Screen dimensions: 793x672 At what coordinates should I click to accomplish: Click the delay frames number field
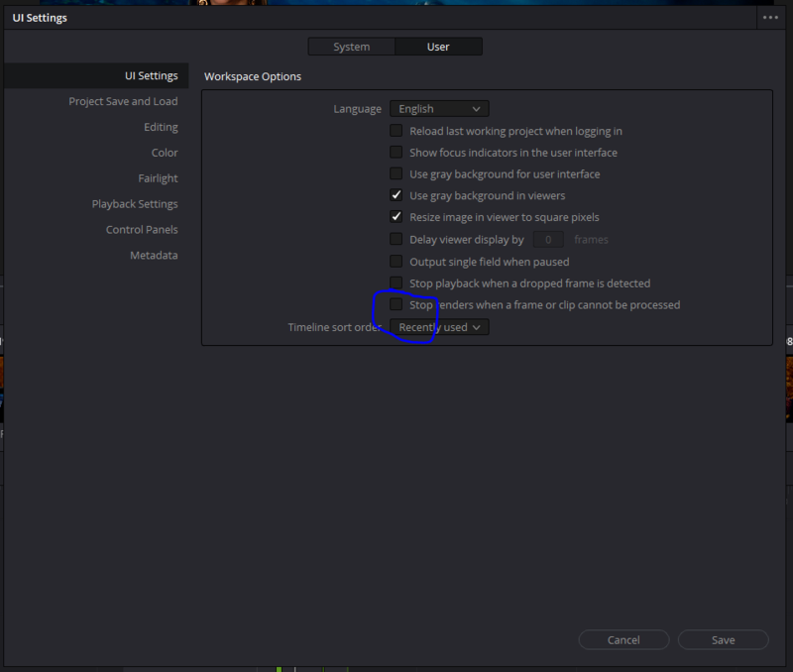pos(548,240)
